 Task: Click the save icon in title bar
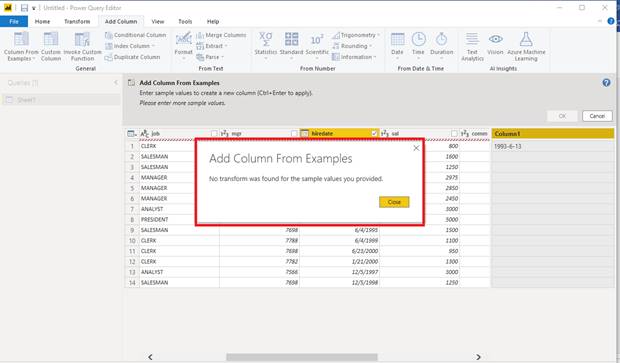[x=25, y=8]
